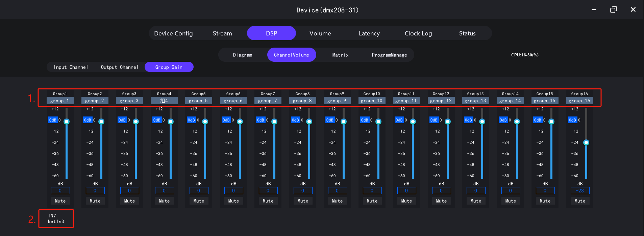
Task: Show the Input Channel view
Action: (x=71, y=67)
